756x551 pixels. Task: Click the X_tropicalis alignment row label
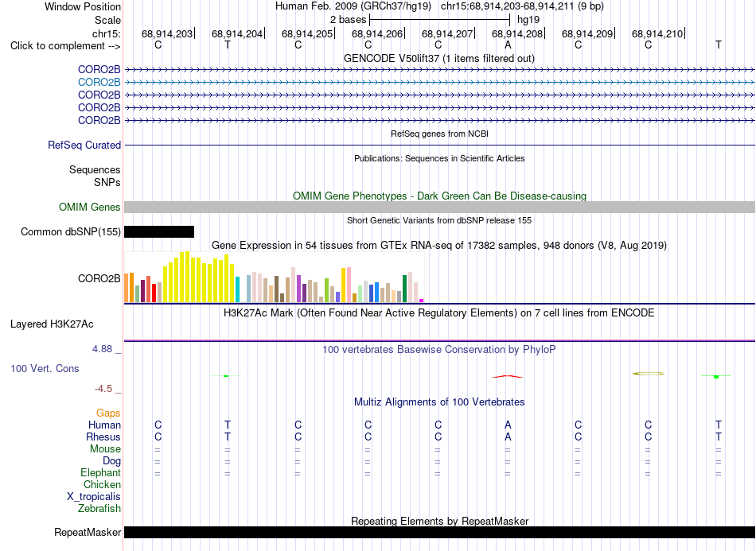(94, 497)
